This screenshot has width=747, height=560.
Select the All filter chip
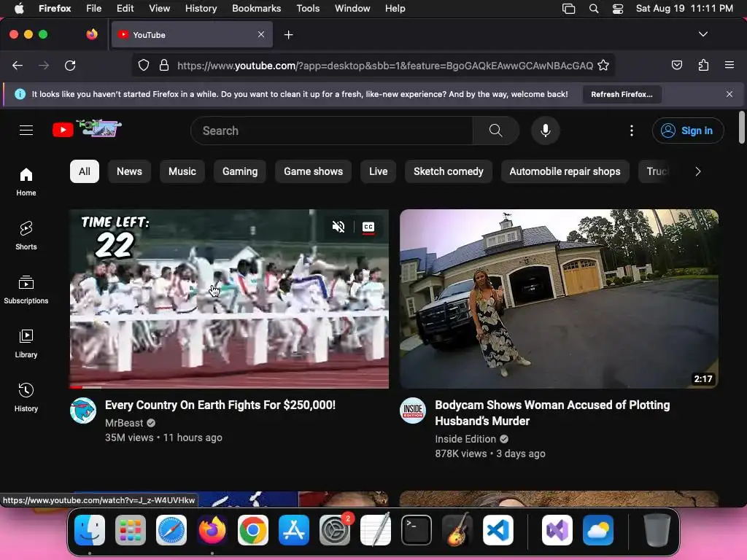(85, 171)
